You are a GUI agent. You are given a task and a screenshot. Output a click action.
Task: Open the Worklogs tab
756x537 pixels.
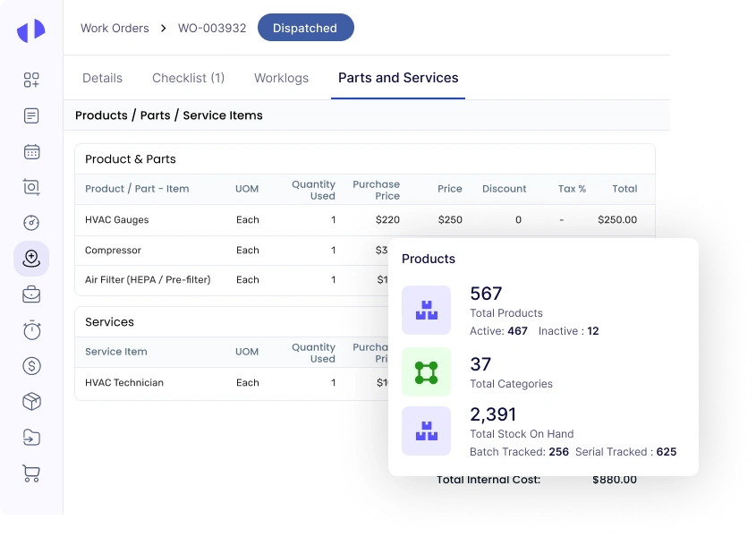coord(281,78)
